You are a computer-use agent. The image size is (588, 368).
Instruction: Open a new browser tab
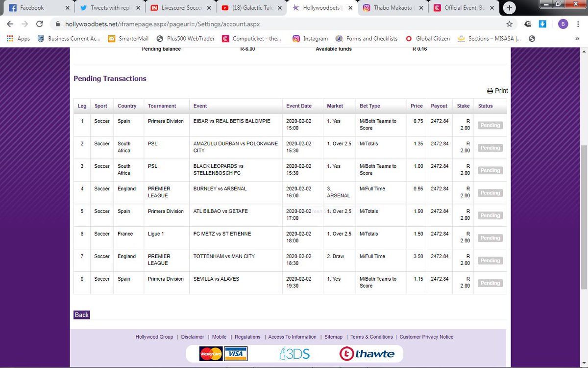click(510, 8)
